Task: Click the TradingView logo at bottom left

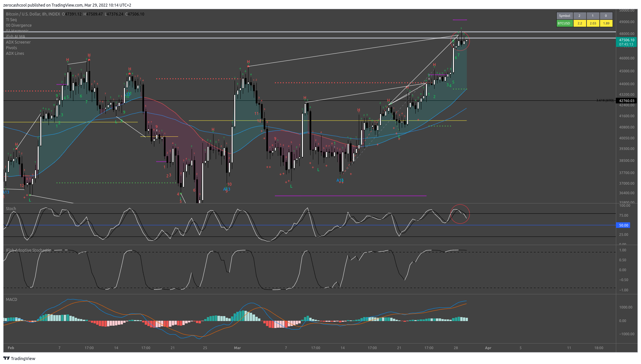Action: pos(19,358)
